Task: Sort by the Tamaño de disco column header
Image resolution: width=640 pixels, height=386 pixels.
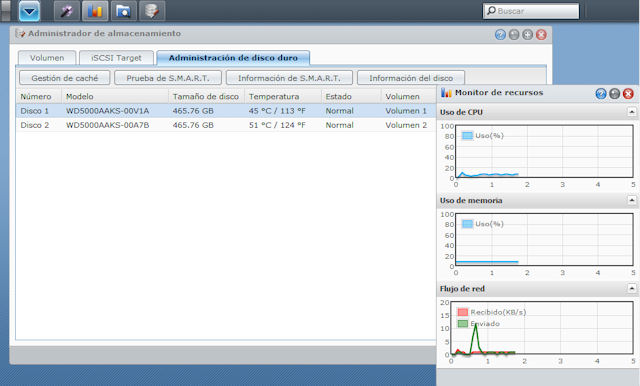Action: coord(206,97)
